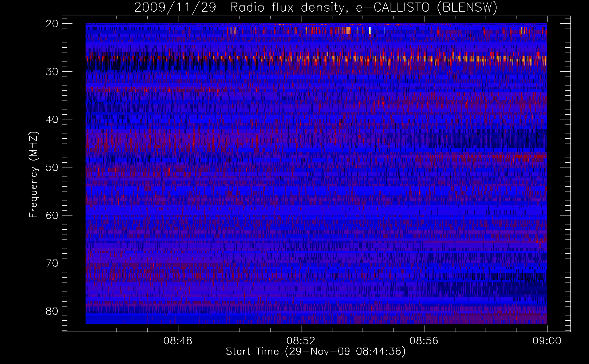Click the frequency tick label 80
The image size is (589, 364).
click(x=52, y=311)
